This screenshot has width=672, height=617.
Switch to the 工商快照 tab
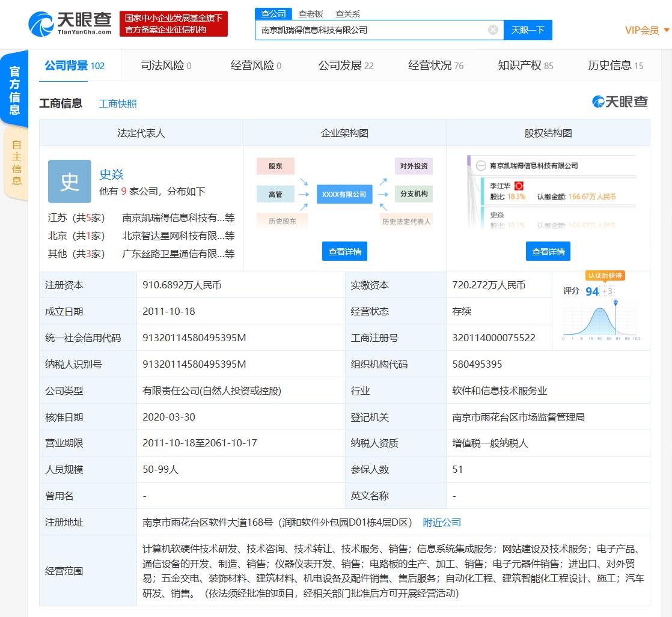coord(119,103)
